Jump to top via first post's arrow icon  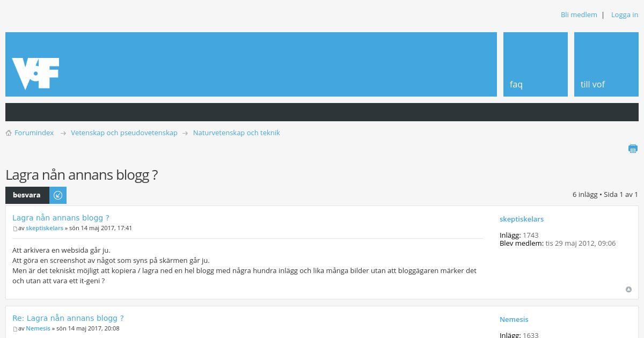tap(628, 290)
